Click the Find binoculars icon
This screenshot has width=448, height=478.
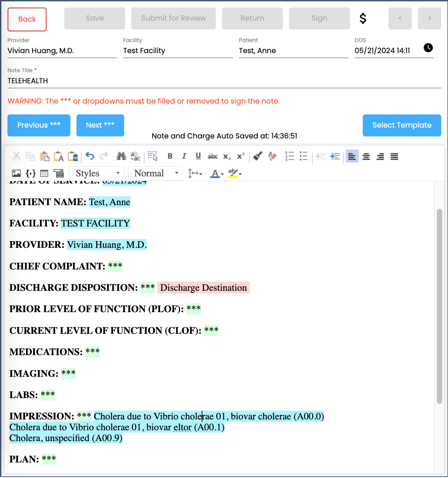(x=121, y=156)
